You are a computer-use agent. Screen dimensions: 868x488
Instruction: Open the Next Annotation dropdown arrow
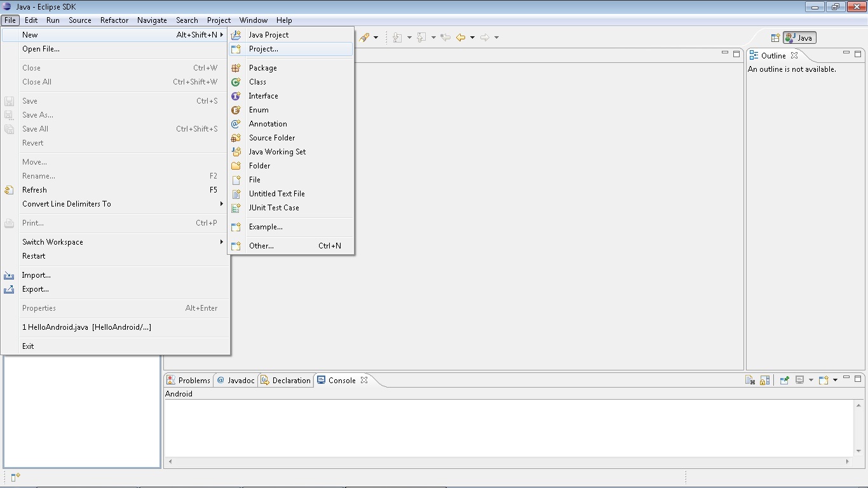click(x=409, y=37)
